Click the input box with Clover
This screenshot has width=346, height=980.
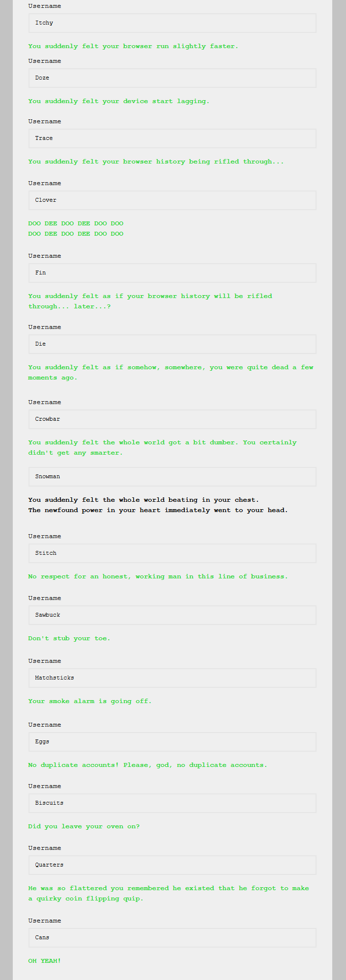click(172, 200)
